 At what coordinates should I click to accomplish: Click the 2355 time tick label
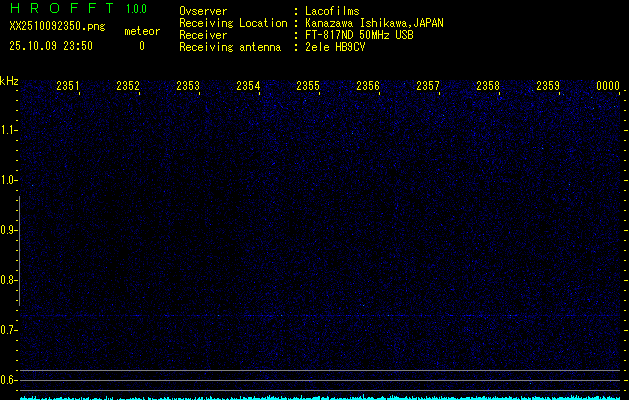[x=308, y=87]
